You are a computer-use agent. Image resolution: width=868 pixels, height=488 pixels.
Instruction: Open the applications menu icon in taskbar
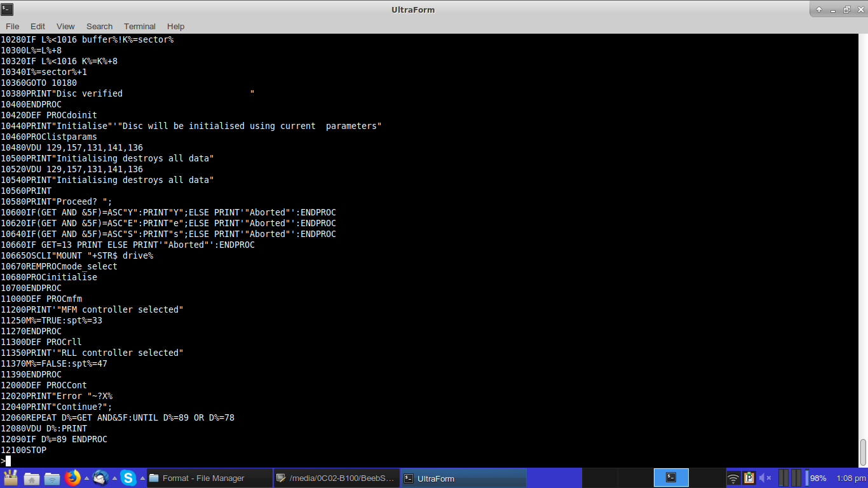point(11,478)
